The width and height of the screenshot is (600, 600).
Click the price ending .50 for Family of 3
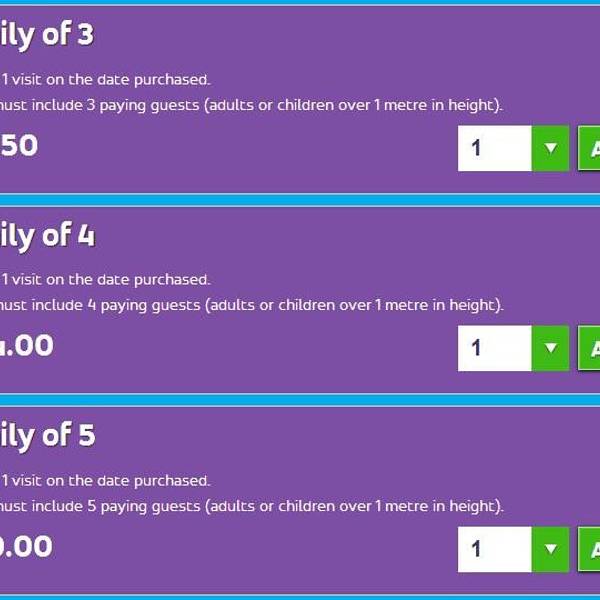pos(19,146)
